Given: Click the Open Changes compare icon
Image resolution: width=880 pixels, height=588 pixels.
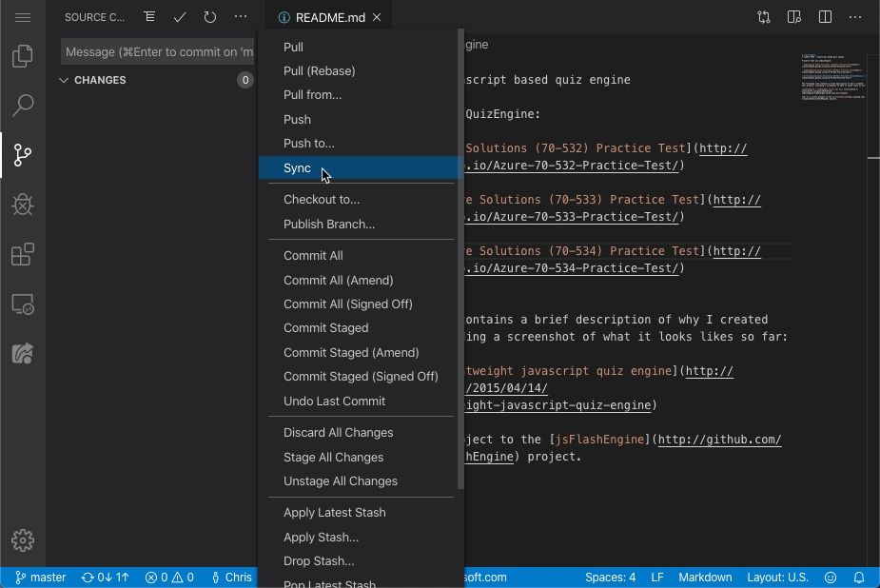Looking at the screenshot, I should [764, 17].
